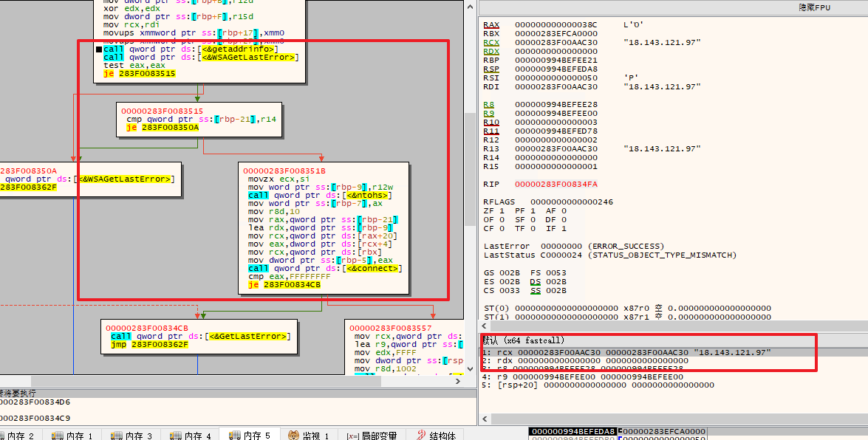Click graph horizontal scrollbar right arrow
This screenshot has width=868, height=440.
click(458, 381)
